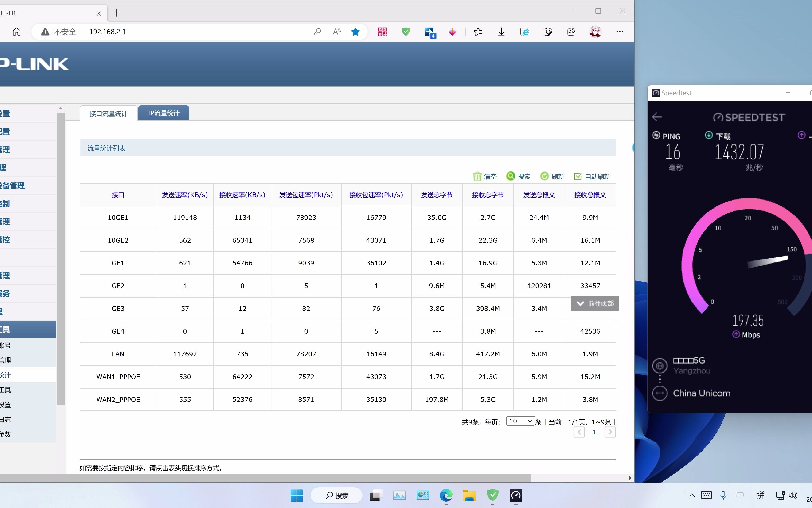
Task: Open the QR code extension icon
Action: [382, 32]
